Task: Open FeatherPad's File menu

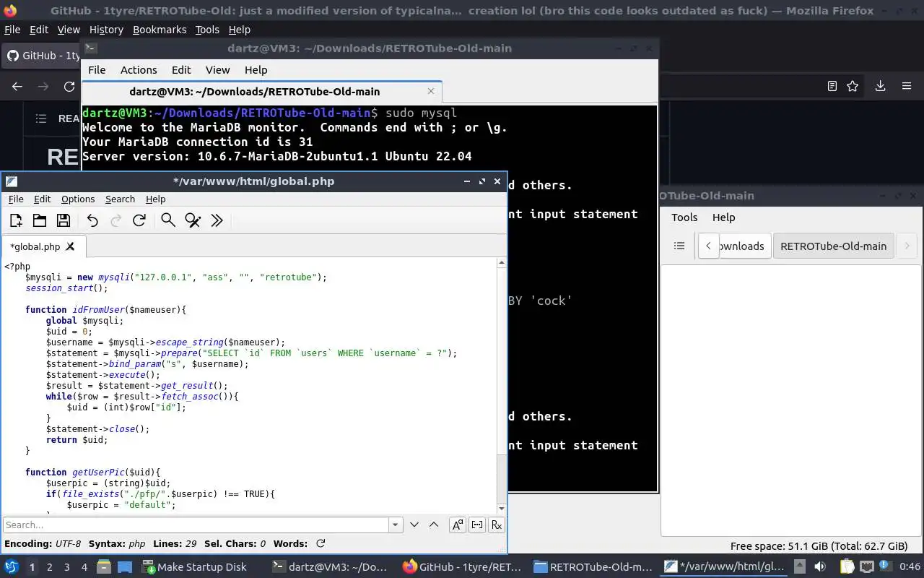Action: tap(16, 199)
